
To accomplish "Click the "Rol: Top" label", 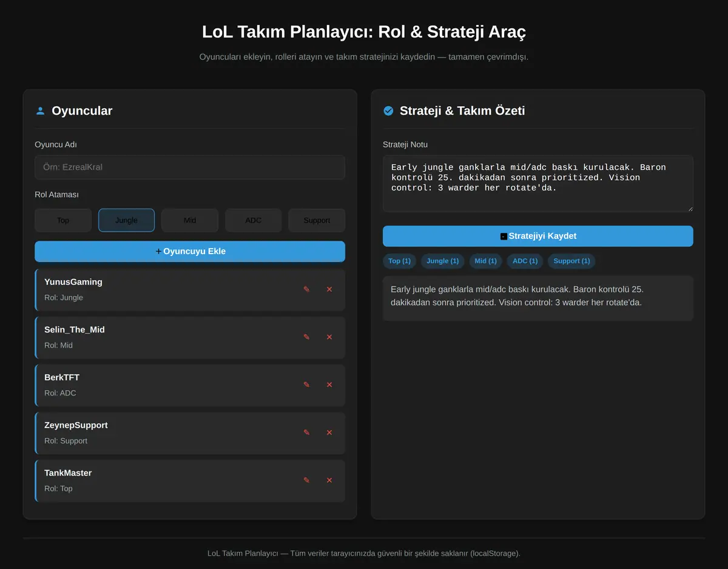I will point(58,489).
